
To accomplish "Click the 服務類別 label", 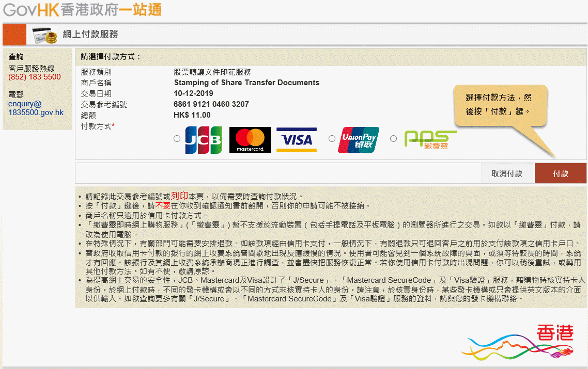I will tap(96, 72).
